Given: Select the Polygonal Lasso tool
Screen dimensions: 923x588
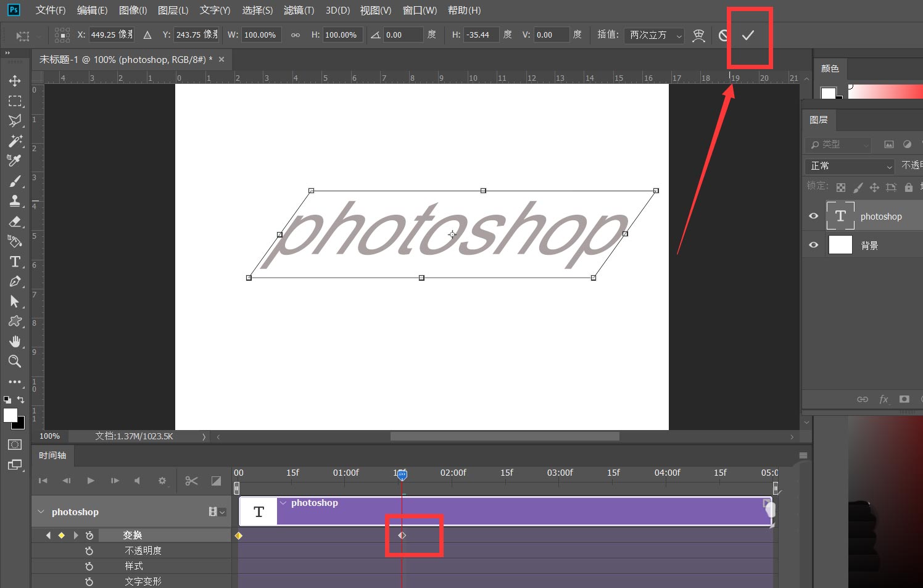Looking at the screenshot, I should 15,121.
